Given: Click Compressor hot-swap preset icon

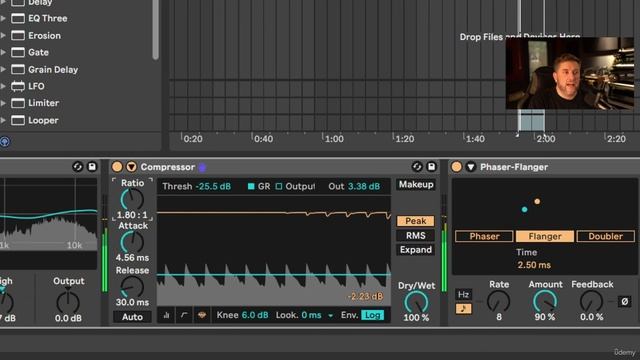Looking at the screenshot, I should point(417,167).
